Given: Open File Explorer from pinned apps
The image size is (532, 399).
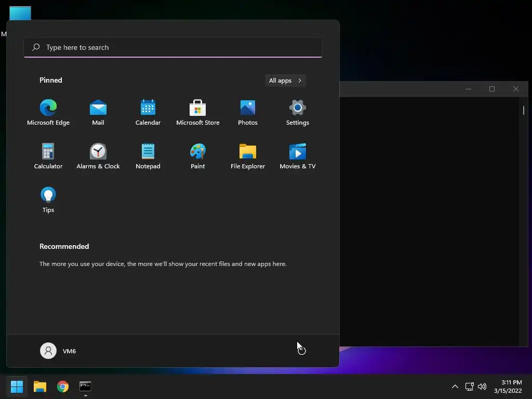Looking at the screenshot, I should tap(248, 156).
